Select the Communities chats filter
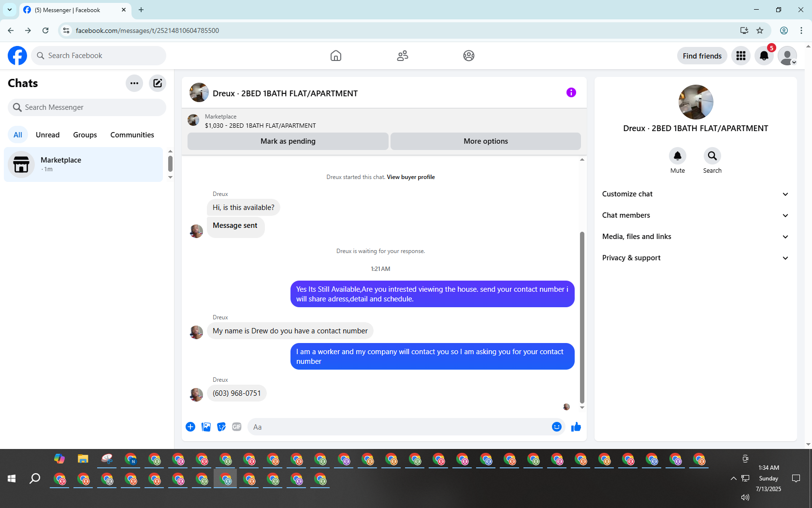The width and height of the screenshot is (812, 508). (132, 135)
